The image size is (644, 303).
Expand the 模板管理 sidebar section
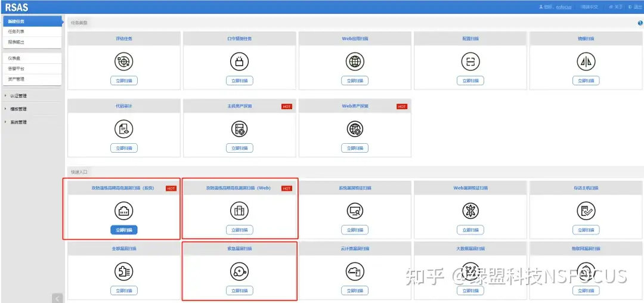18,109
